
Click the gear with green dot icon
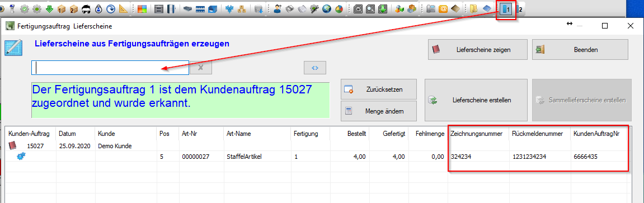(x=37, y=8)
